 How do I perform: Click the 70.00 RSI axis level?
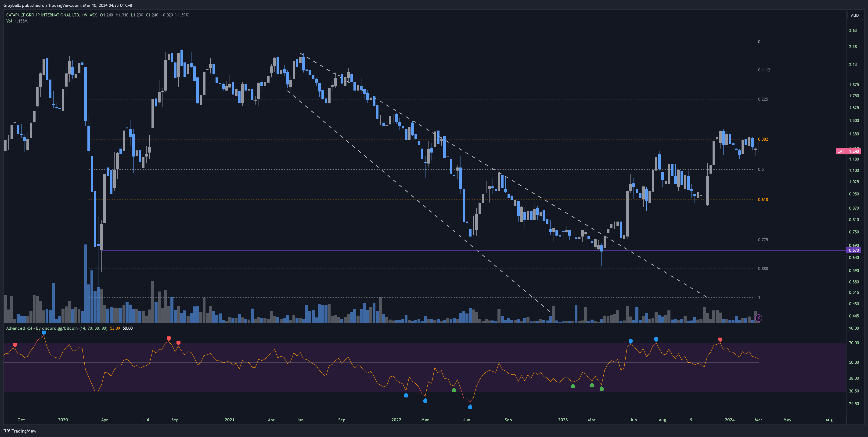854,342
